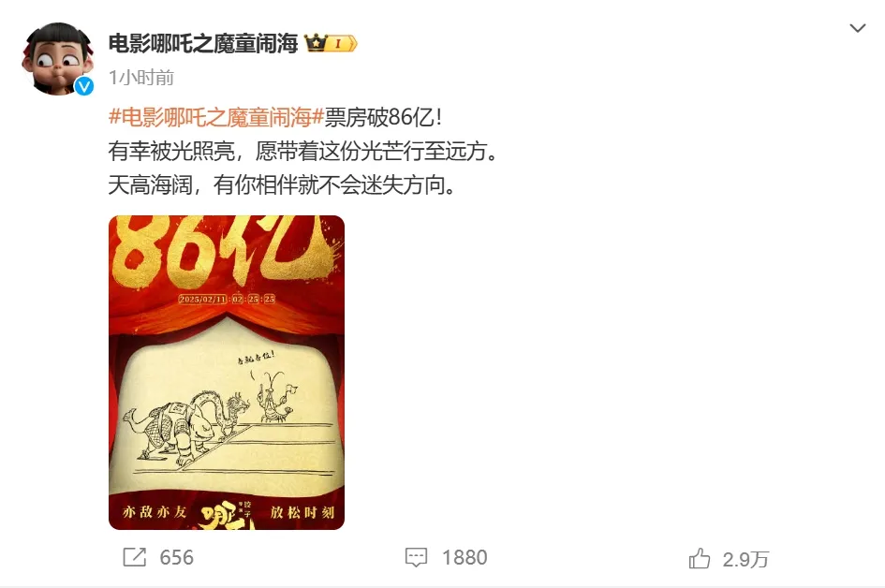
Task: Click the #电影哪吒之魔童闹海# hashtag link
Action: point(215,117)
